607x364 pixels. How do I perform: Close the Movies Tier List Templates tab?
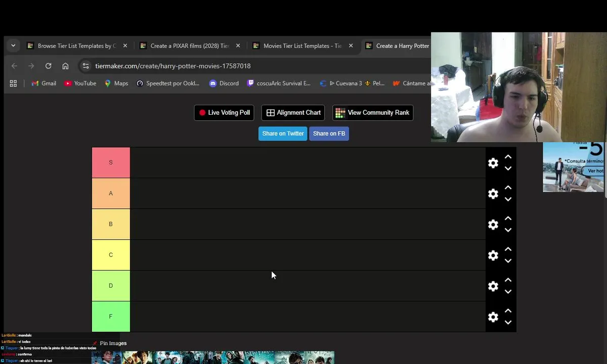click(x=351, y=45)
